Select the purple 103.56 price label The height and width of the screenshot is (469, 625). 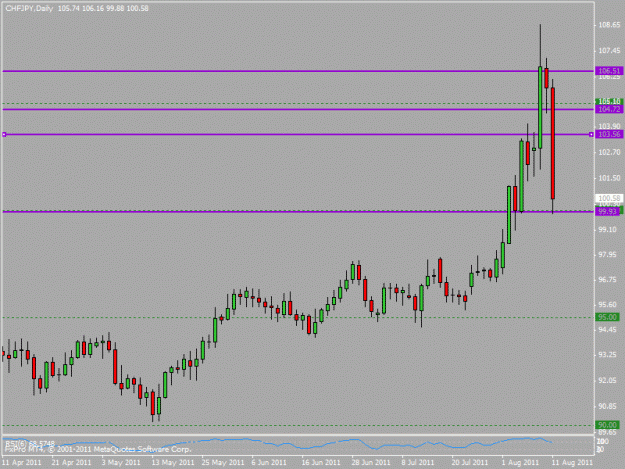pos(609,134)
